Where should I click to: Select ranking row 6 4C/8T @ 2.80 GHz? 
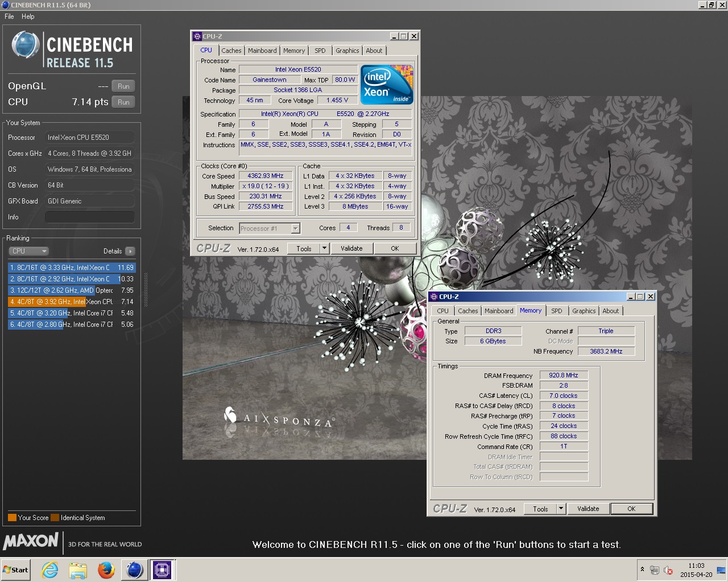[72, 325]
